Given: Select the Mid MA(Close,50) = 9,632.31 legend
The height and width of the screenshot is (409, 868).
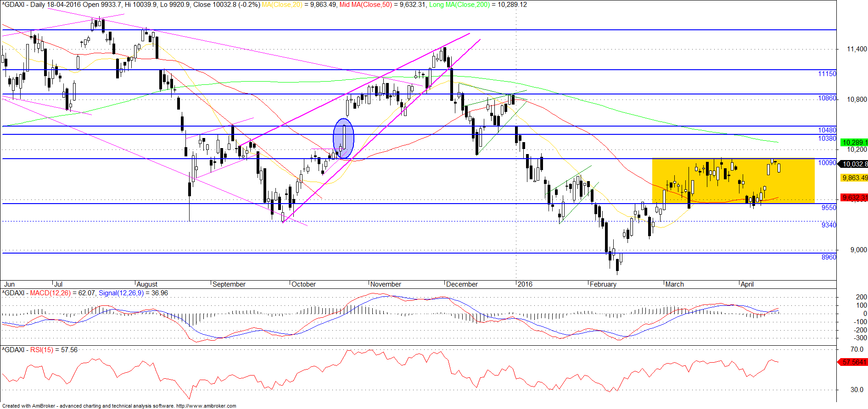Looking at the screenshot, I should 383,5.
